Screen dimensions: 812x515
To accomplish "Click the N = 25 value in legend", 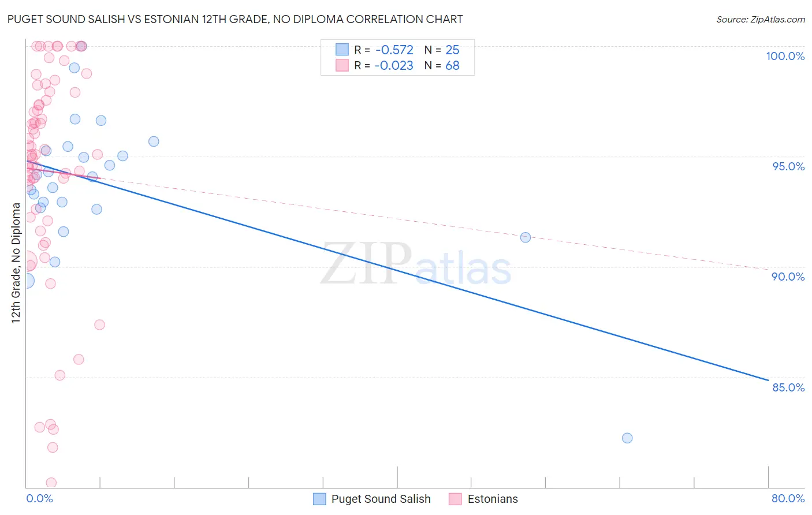I will coord(442,50).
